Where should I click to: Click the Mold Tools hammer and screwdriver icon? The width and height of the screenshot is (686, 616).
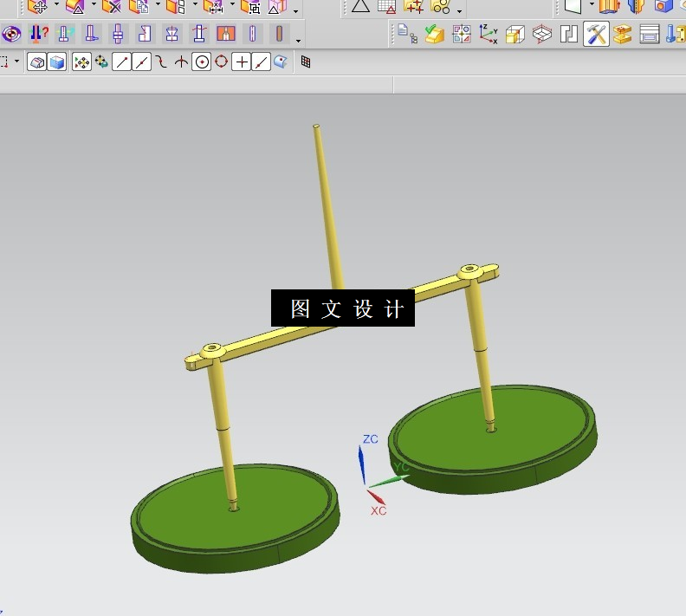coord(596,34)
